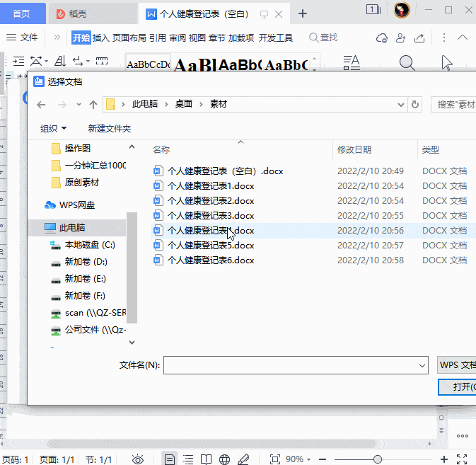Image resolution: width=476 pixels, height=465 pixels.
Task: Switch to web layout view
Action: [x=224, y=459]
